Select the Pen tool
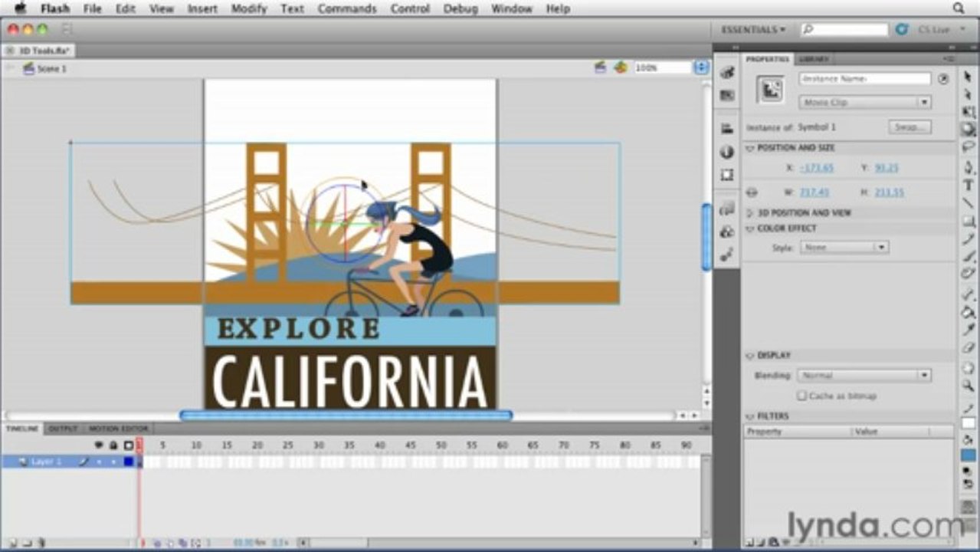 [x=969, y=168]
